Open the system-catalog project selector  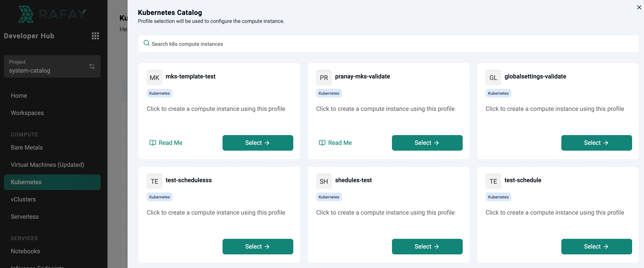click(52, 66)
